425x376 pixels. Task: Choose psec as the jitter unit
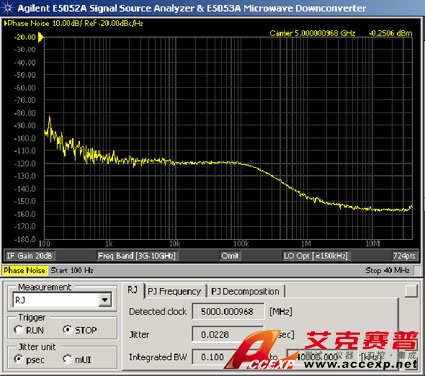click(x=18, y=359)
